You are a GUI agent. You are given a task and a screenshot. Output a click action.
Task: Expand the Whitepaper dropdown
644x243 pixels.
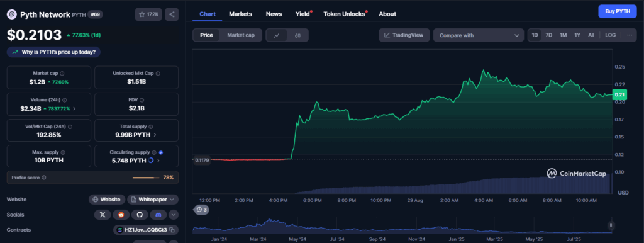pyautogui.click(x=153, y=200)
